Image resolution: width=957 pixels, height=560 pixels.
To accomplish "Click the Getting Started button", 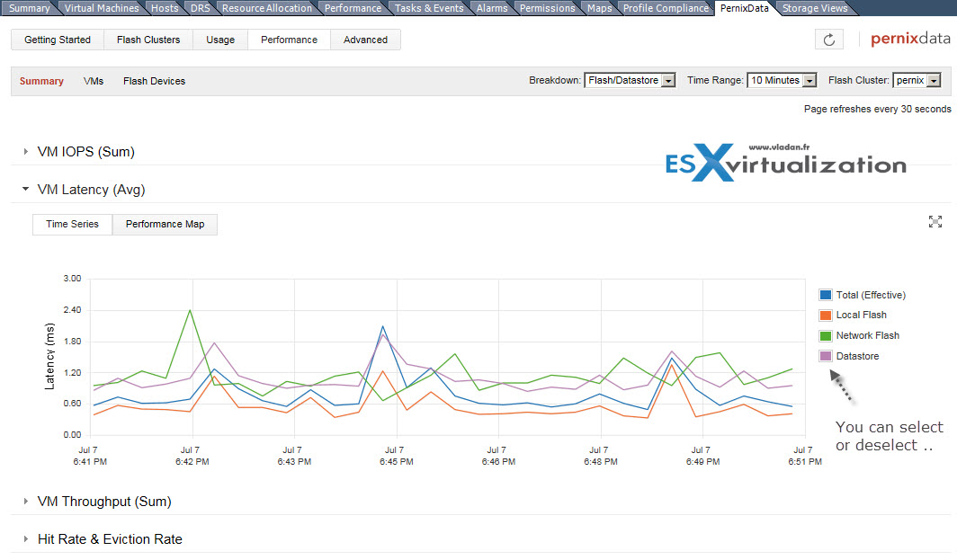I will (58, 40).
